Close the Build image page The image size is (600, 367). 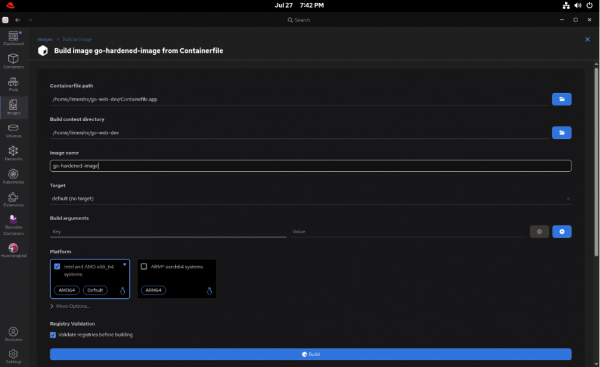(587, 39)
